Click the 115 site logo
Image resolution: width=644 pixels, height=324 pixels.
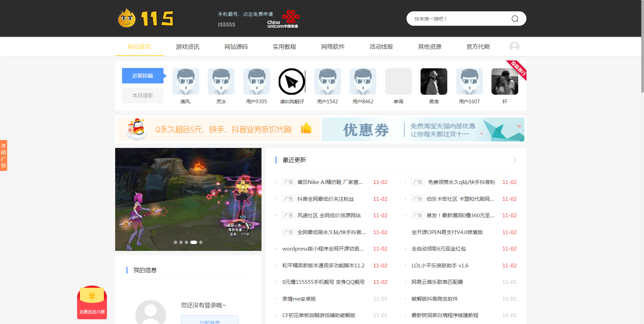(x=145, y=18)
